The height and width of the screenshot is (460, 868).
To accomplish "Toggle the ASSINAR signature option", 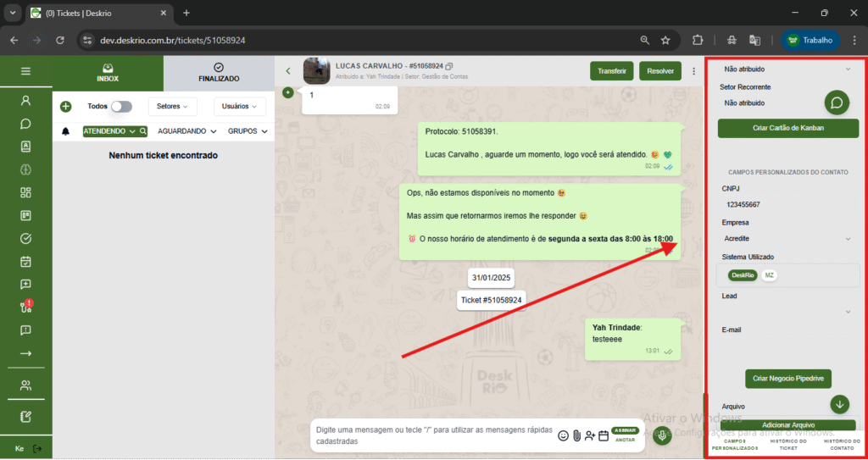I will click(x=625, y=430).
